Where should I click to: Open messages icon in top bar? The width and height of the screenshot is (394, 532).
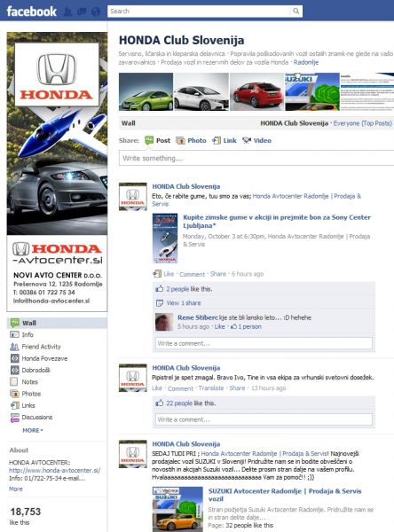tap(82, 12)
